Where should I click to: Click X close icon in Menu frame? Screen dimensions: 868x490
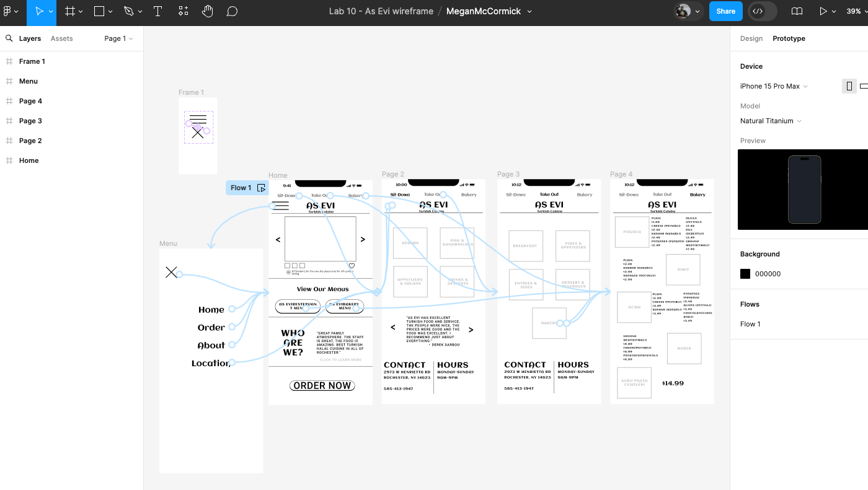coord(171,272)
